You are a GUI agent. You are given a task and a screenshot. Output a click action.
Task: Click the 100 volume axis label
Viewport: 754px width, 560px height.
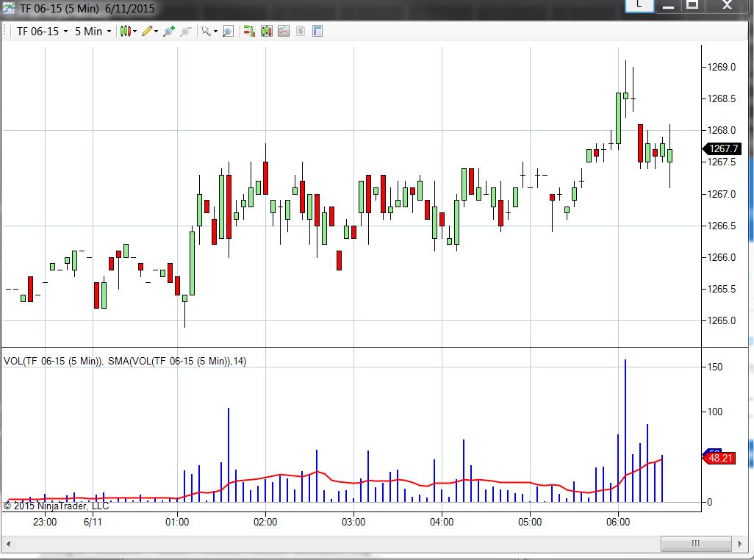click(x=714, y=412)
